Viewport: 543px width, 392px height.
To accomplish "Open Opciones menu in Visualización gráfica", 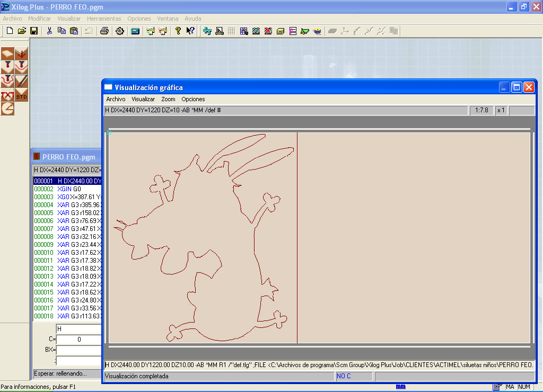I will tap(193, 99).
